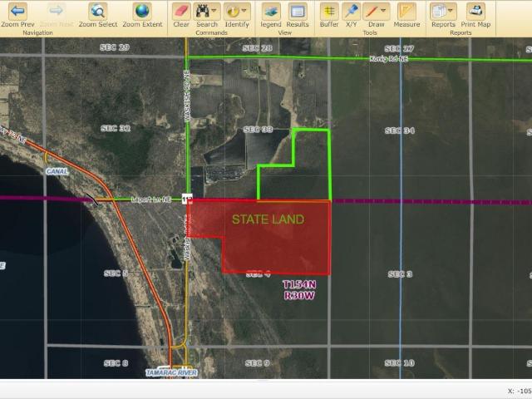Click the Zoom Extent globe icon
Screen dimensions: 532x399
point(142,11)
